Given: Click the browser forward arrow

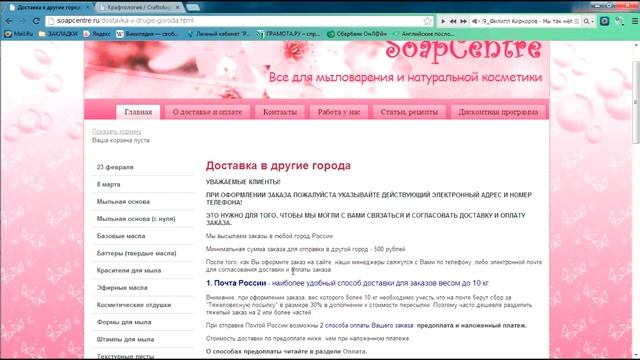Looking at the screenshot, I should click(22, 21).
